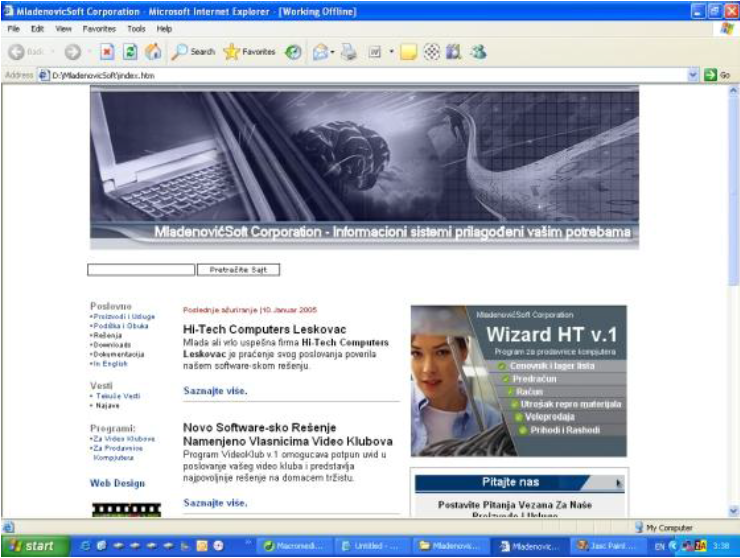Open the Edit menu
The height and width of the screenshot is (558, 740).
(37, 29)
